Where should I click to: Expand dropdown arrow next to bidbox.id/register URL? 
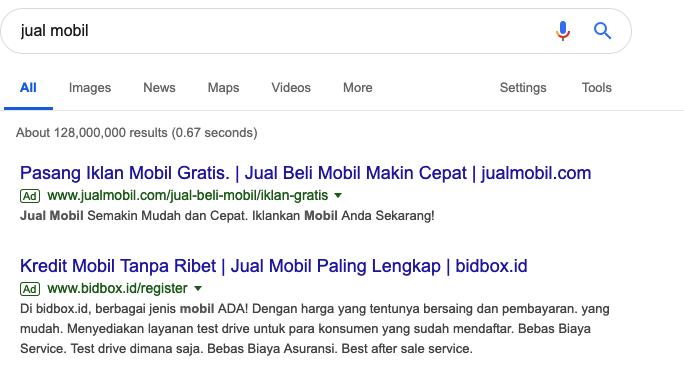[x=198, y=288]
